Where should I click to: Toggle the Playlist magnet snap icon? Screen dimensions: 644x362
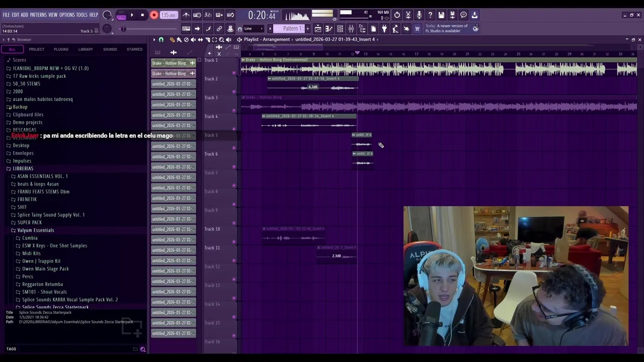[161, 39]
